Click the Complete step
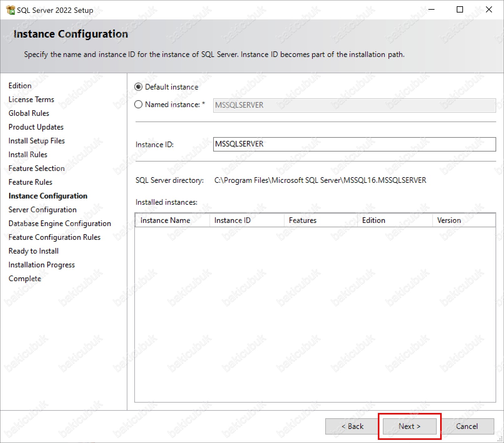The image size is (504, 443). click(x=25, y=278)
